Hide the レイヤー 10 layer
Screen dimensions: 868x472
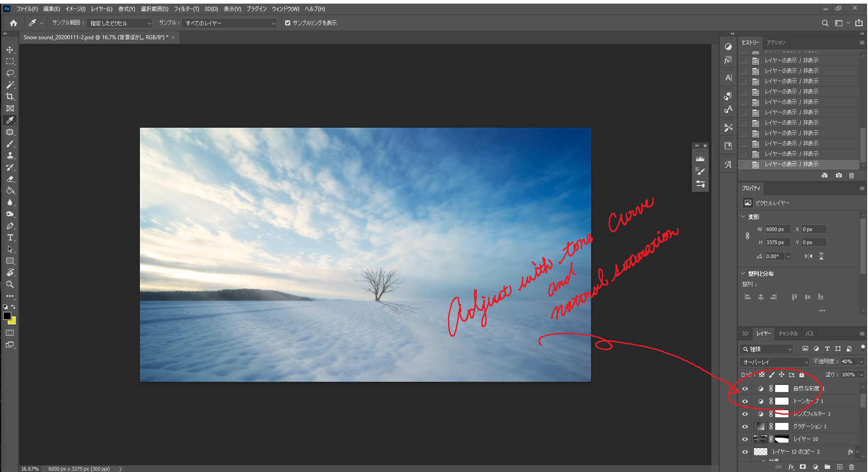click(x=745, y=439)
